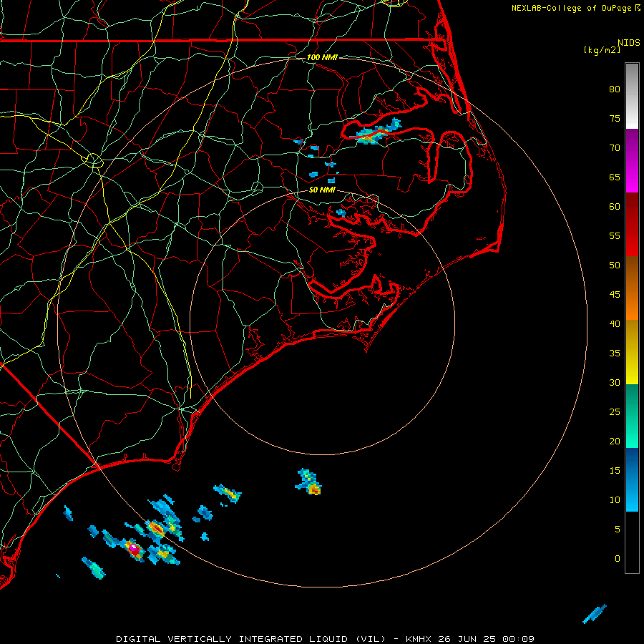644x644 pixels.
Task: Pick the yellow-gold segment of color scale
Action: pos(632,352)
